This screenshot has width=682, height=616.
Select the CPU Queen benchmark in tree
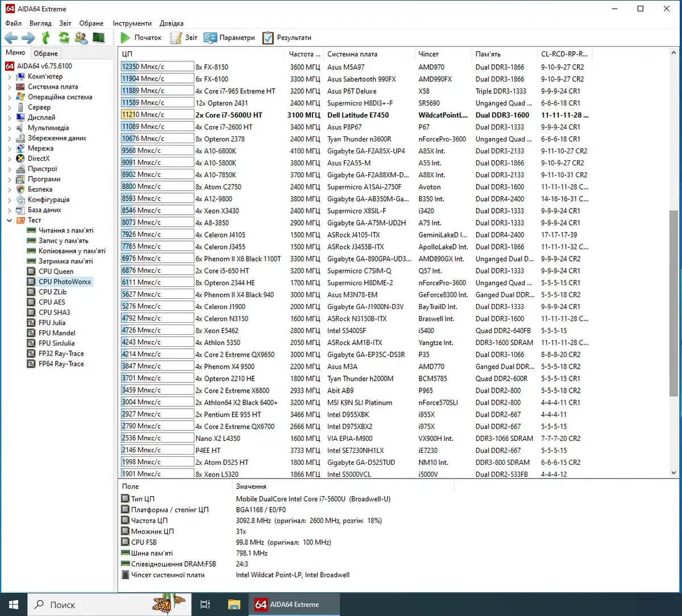pos(56,272)
